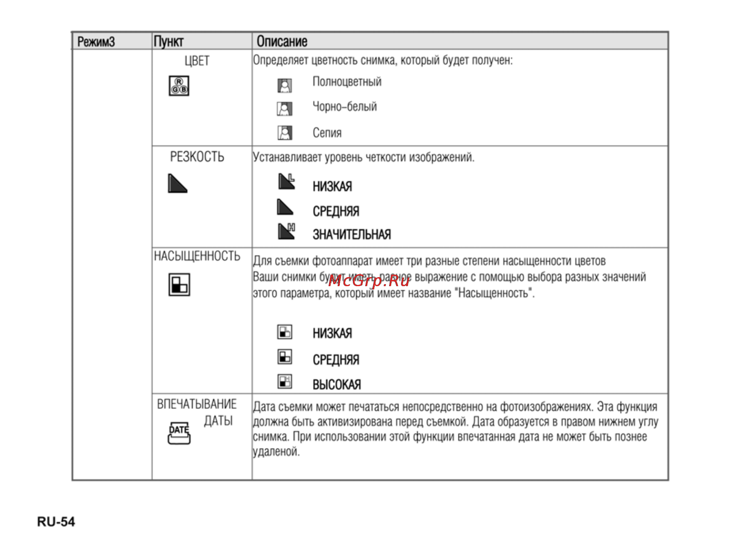Click the Полноцветный option text
Screen dimensions: 733x560
[347, 82]
